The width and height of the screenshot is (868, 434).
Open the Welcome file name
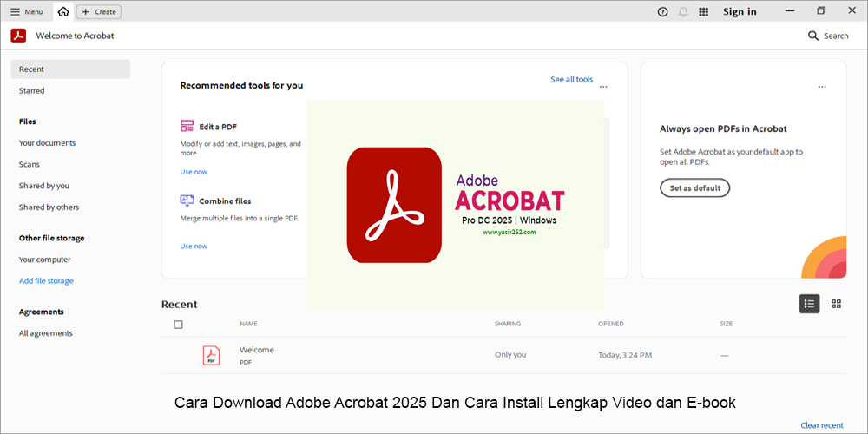click(256, 350)
